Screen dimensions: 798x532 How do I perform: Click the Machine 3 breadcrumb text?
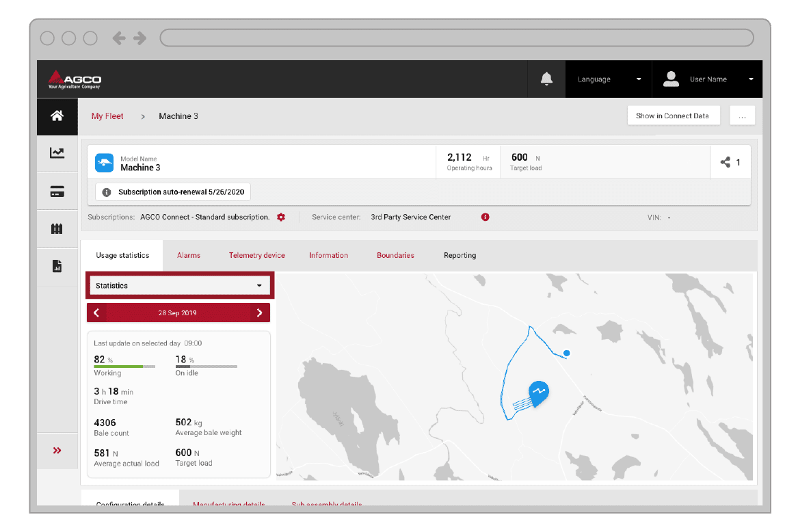178,116
